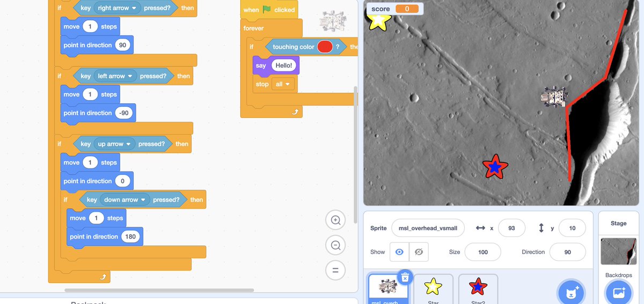Screen dimensions: 644x304
Task: Click the when flag clicked hat block
Action: coord(269,10)
